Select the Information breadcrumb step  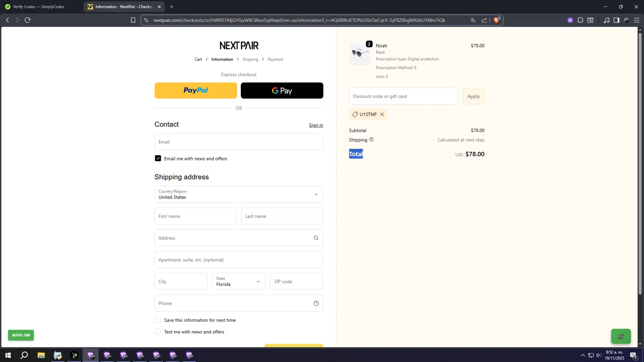pos(222,60)
